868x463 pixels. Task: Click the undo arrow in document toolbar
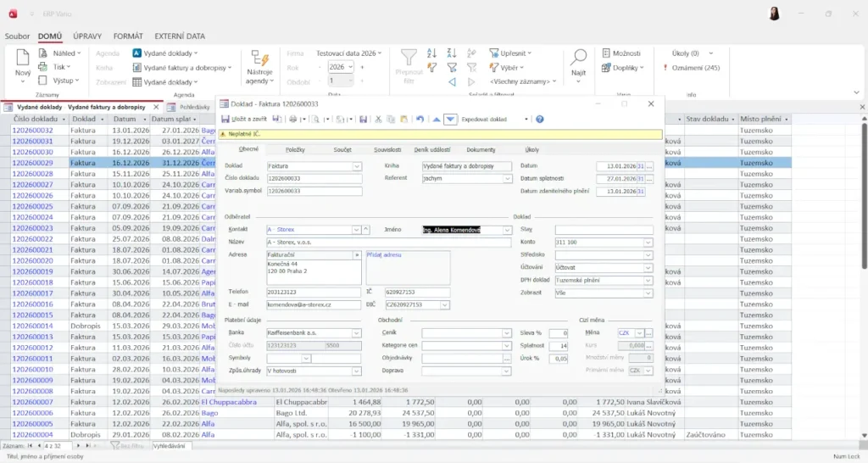point(420,120)
